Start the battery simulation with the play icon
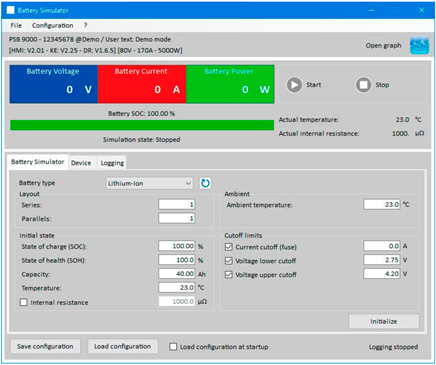 click(294, 85)
